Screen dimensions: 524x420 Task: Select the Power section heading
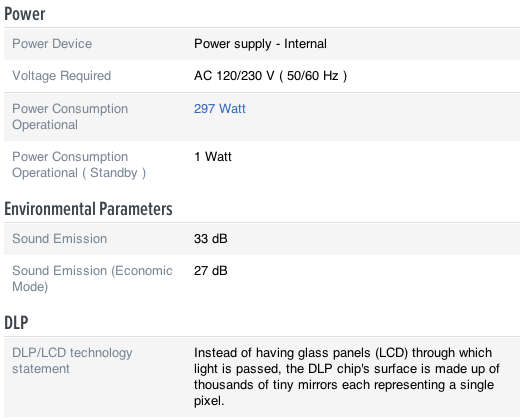[25, 14]
